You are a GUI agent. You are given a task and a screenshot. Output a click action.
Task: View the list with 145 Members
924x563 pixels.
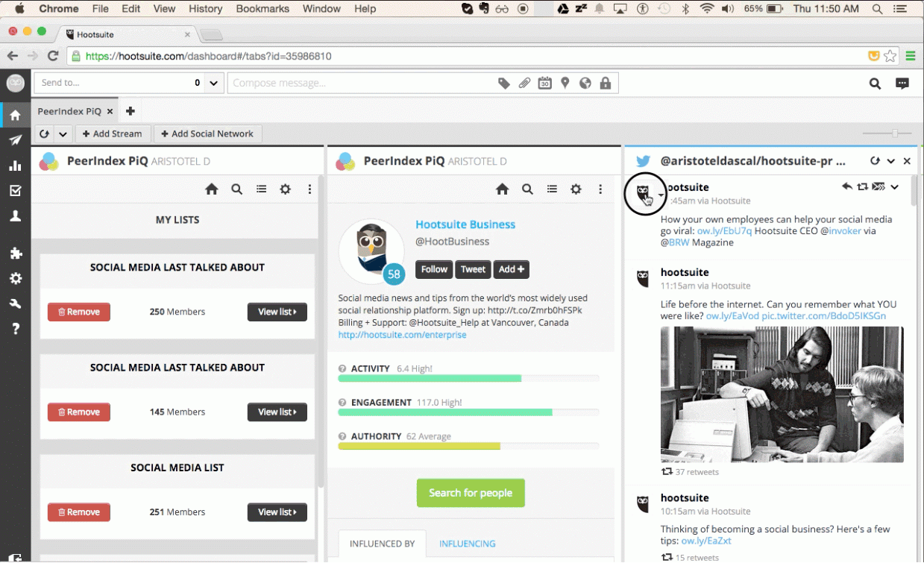click(x=277, y=412)
